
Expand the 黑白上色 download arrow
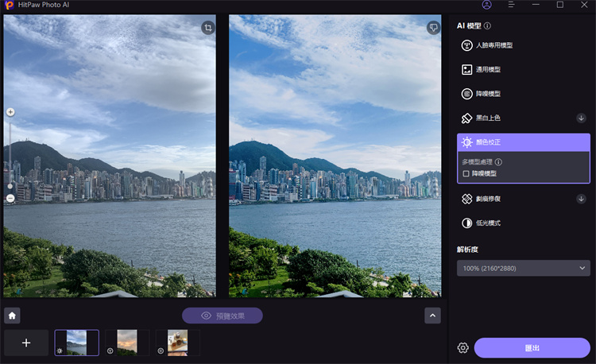[581, 118]
